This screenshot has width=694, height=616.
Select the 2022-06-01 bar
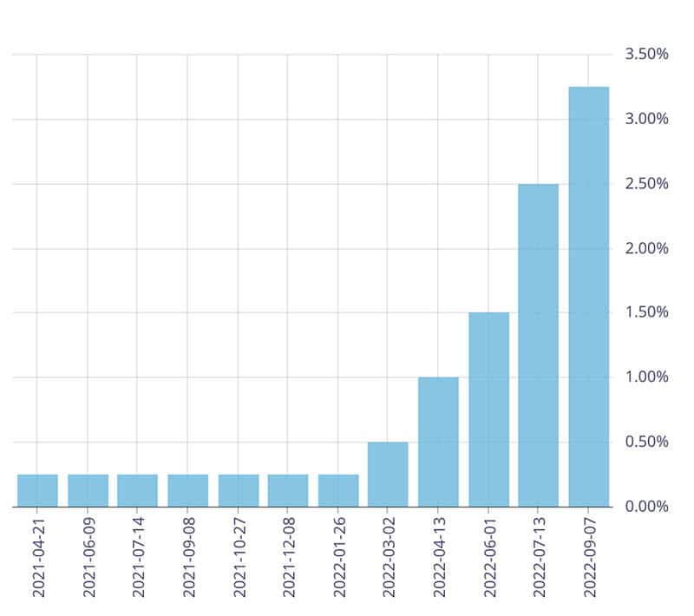tap(488, 410)
